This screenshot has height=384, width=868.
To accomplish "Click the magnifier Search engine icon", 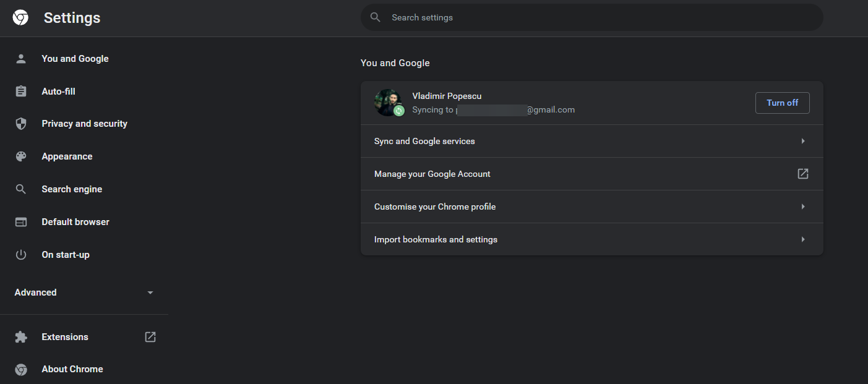I will [21, 189].
